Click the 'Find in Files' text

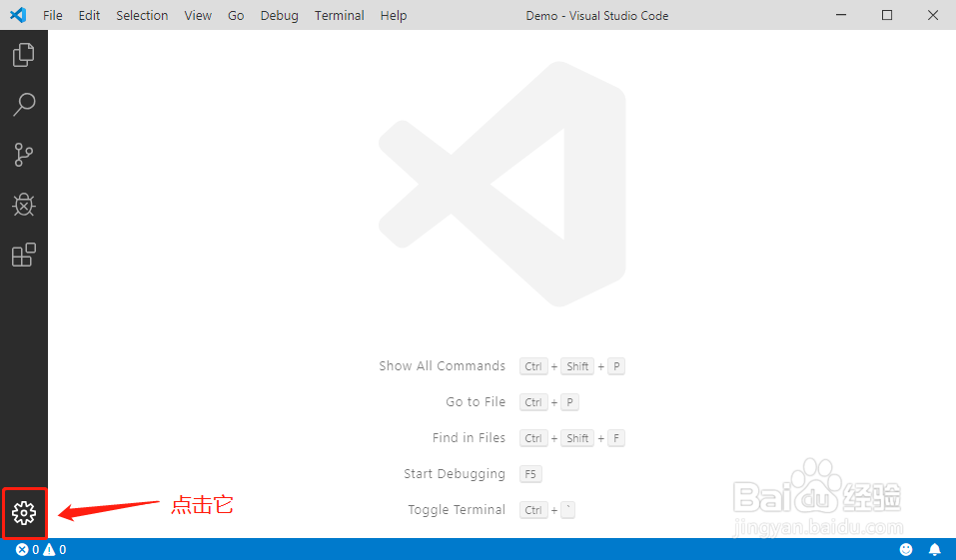click(x=469, y=438)
